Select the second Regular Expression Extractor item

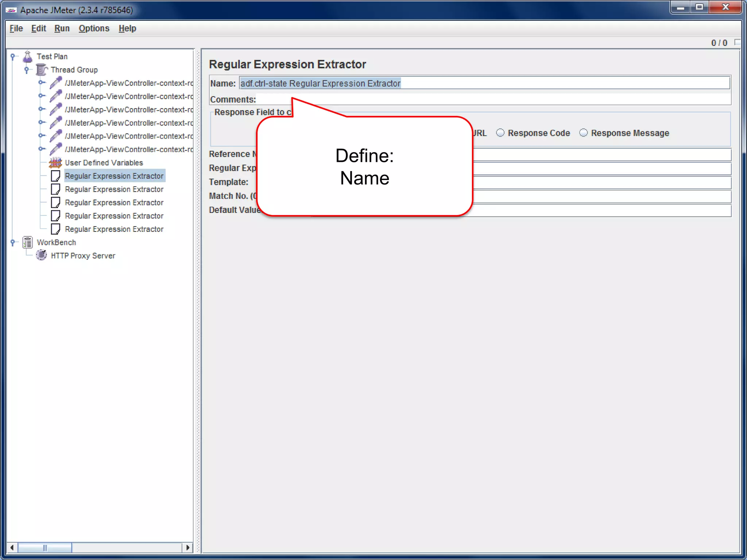114,190
